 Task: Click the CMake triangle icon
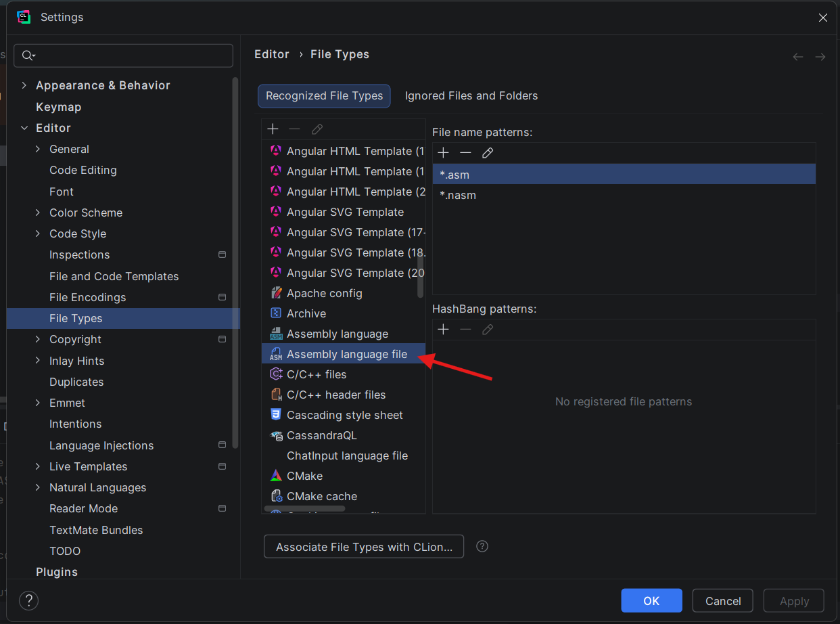click(276, 476)
